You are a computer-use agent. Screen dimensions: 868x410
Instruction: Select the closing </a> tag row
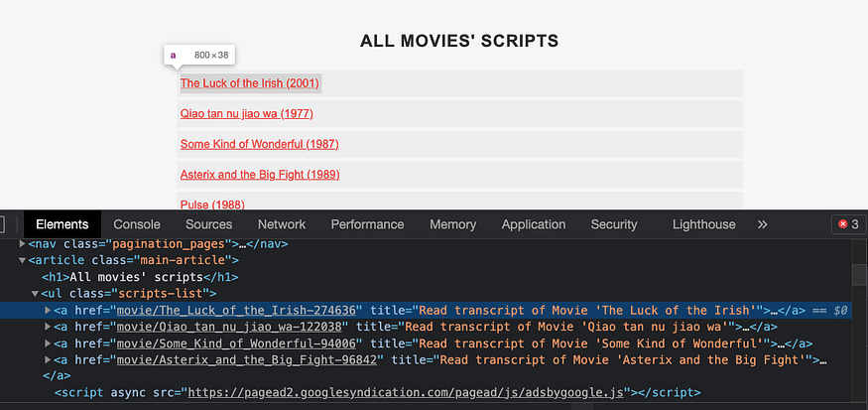57,377
